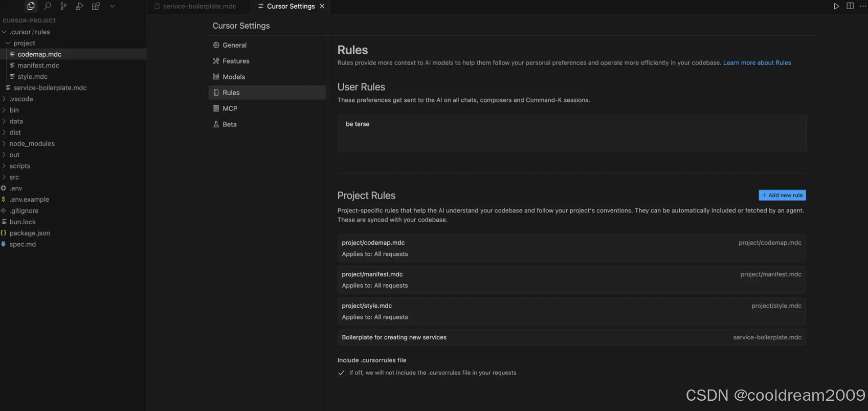The height and width of the screenshot is (411, 868).
Task: Switch to the service-boilerplate.mdc tab
Action: 199,6
